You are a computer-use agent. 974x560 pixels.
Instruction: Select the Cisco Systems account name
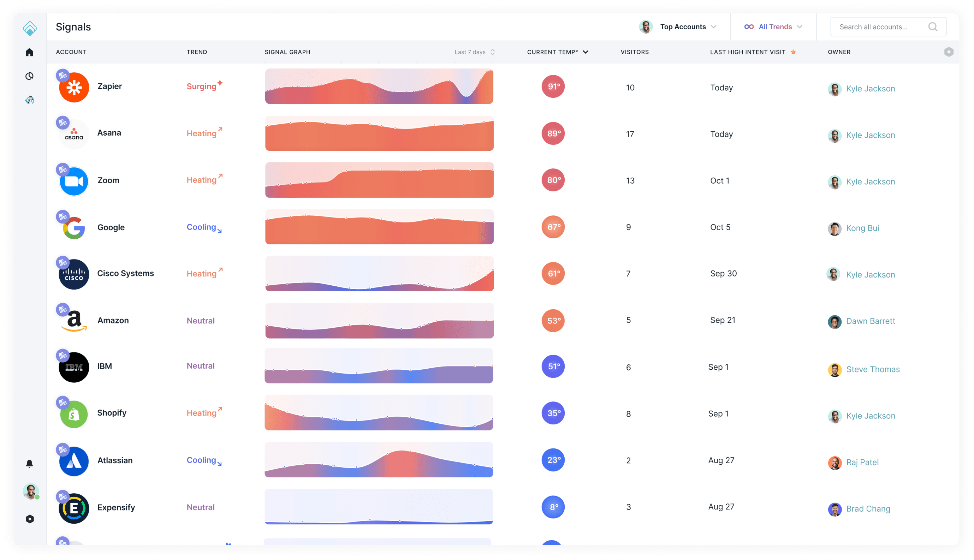click(125, 273)
